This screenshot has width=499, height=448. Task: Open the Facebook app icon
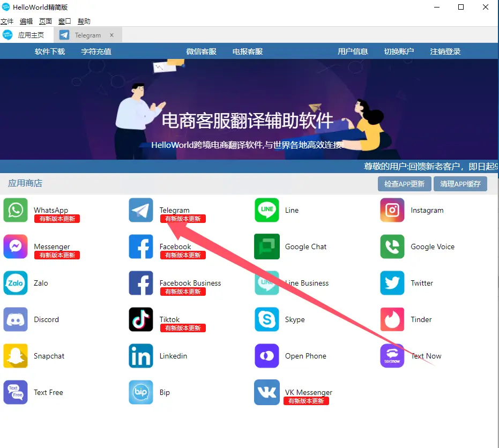141,247
